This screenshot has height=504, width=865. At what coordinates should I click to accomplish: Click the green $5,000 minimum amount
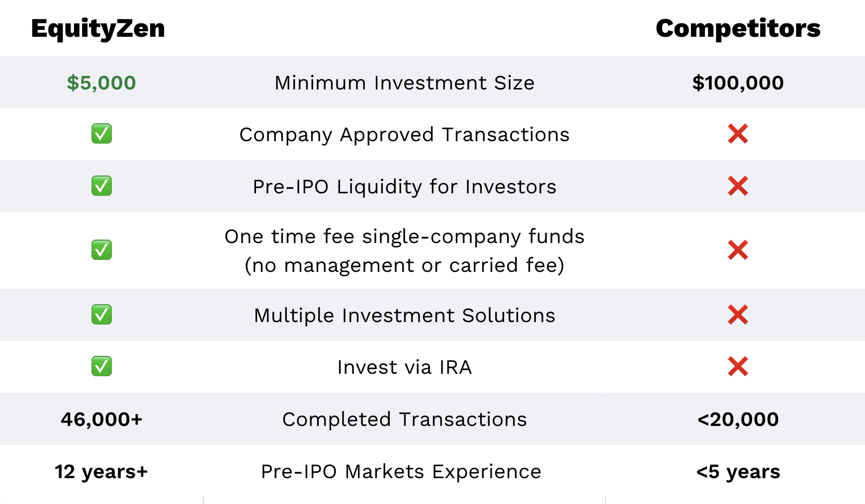click(x=101, y=83)
